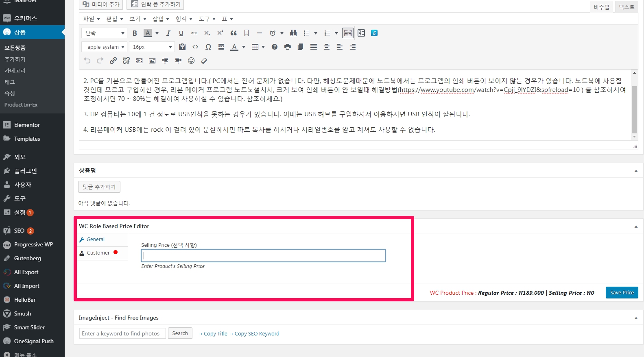Open the 단락 paragraph format dropdown

click(105, 33)
